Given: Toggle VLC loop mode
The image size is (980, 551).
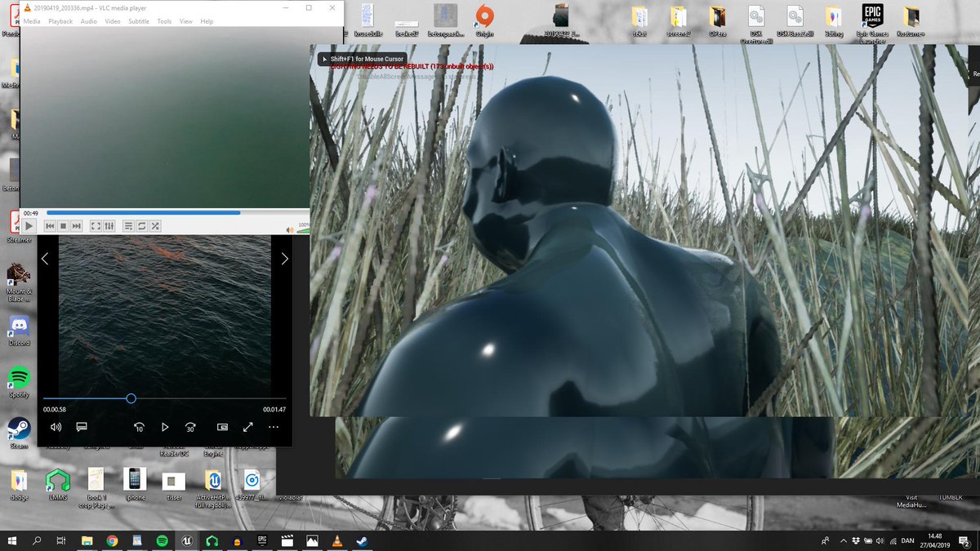Looking at the screenshot, I should [141, 225].
